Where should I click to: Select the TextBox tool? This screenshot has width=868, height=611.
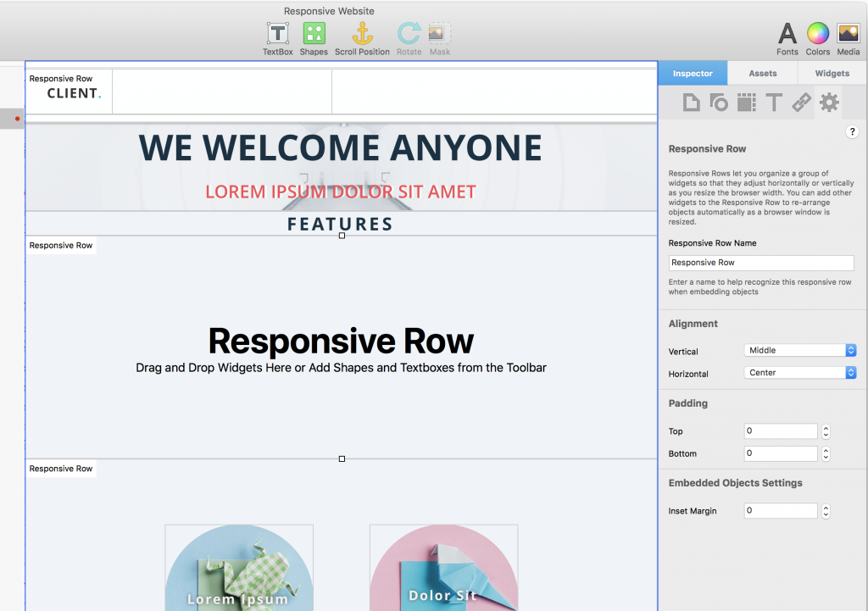pyautogui.click(x=277, y=39)
